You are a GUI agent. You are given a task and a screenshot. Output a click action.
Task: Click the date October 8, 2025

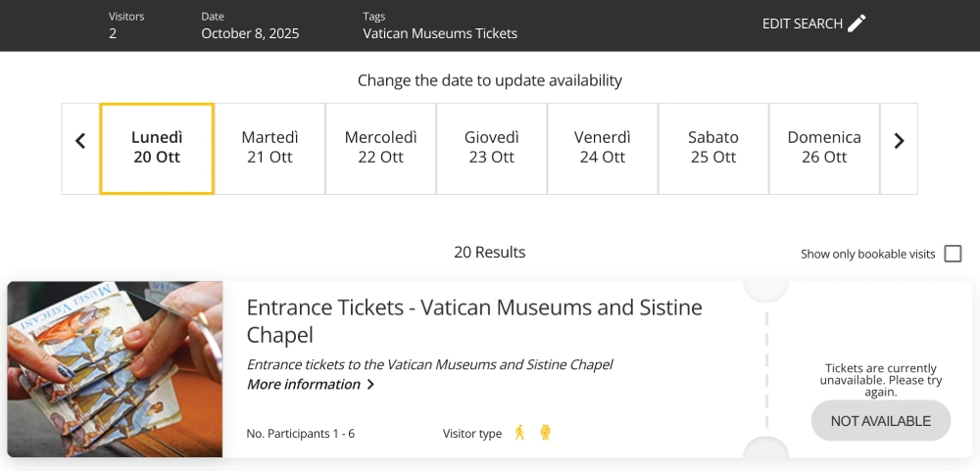click(x=250, y=33)
